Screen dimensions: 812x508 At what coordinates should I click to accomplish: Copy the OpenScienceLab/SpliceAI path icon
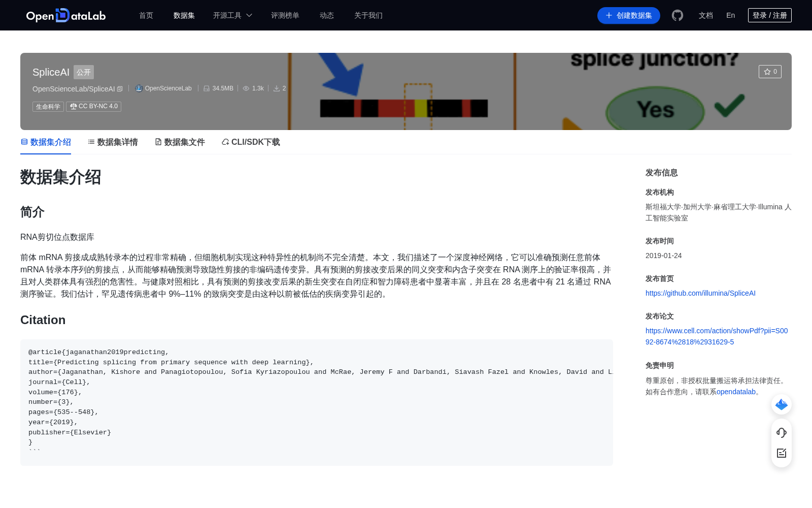tap(120, 89)
